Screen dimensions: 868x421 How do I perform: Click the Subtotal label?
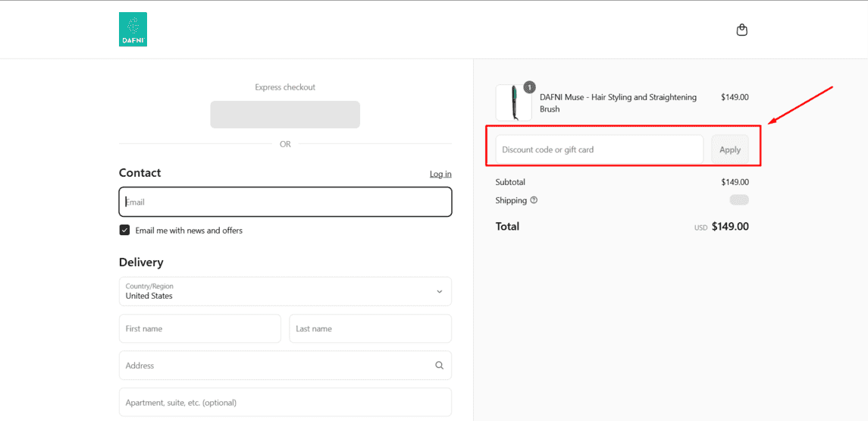pyautogui.click(x=510, y=182)
